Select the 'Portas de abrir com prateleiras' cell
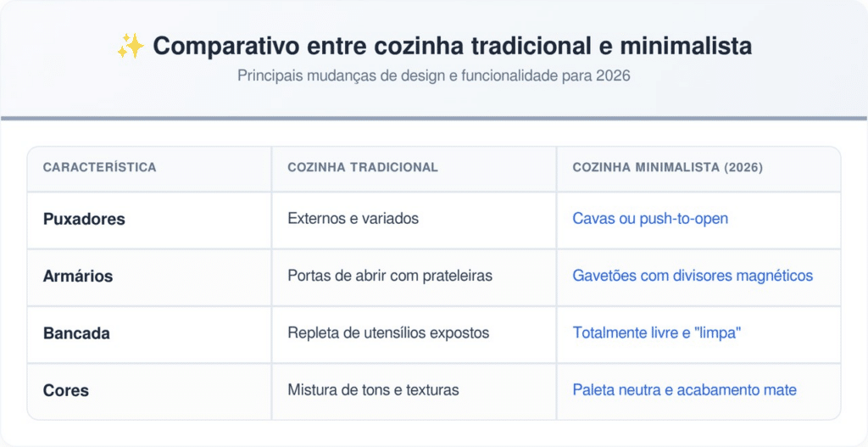The height and width of the screenshot is (447, 868). (390, 277)
